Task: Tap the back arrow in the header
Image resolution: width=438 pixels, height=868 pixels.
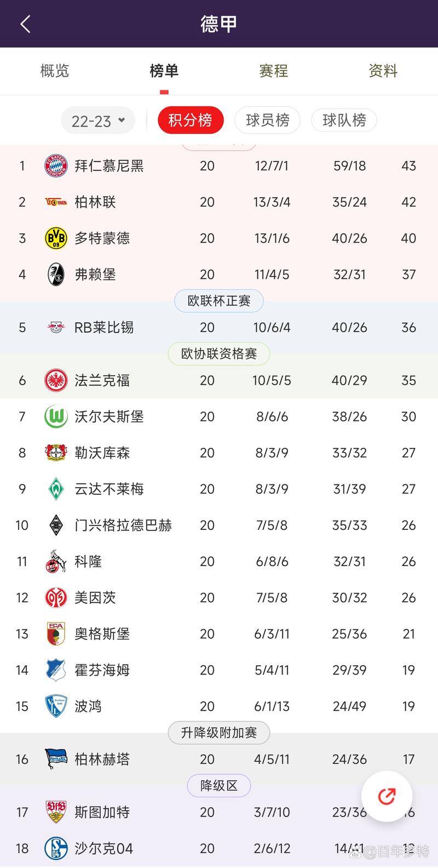Action: pyautogui.click(x=24, y=24)
